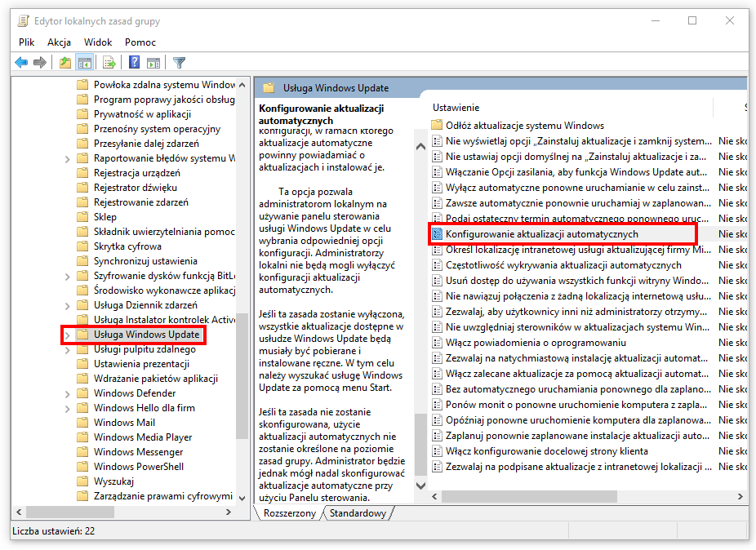Select Odłóż aktualizacje systemu Windows folder
Screen dimensions: 756x550
coord(525,126)
